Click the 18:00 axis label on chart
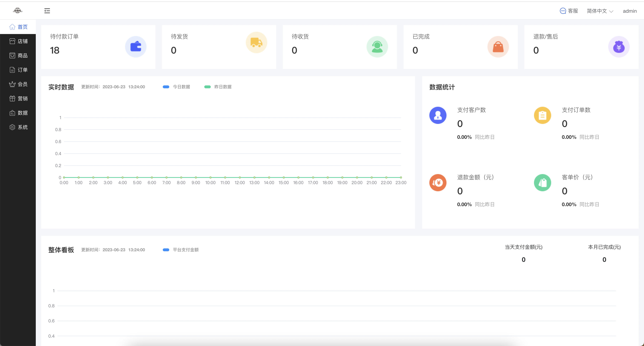644x346 pixels. [328, 183]
